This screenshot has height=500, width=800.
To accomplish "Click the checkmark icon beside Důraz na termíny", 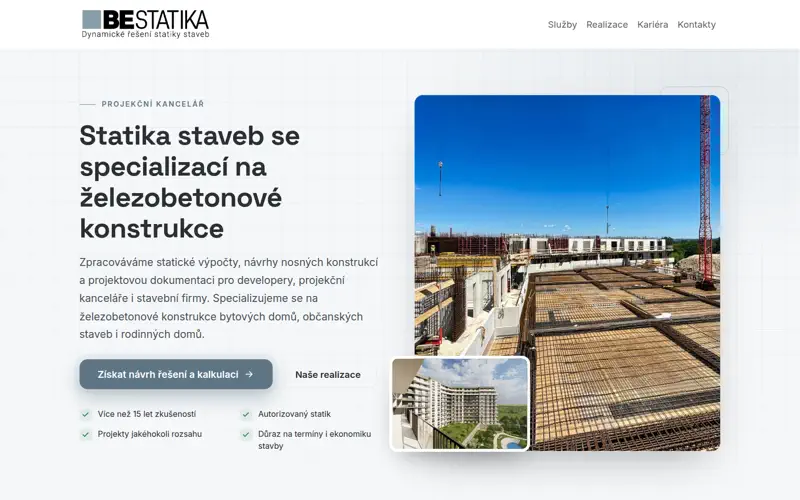I will (x=246, y=434).
